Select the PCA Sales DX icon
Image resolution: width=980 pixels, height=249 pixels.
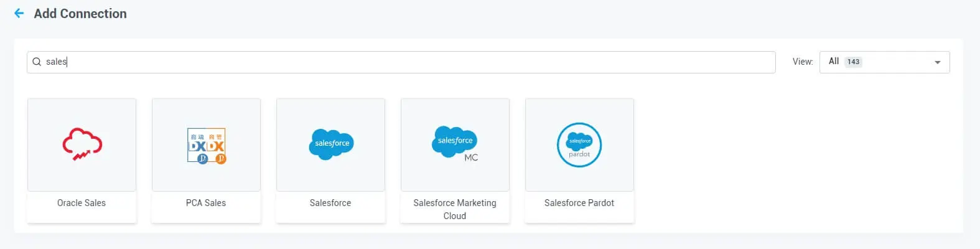tap(206, 146)
